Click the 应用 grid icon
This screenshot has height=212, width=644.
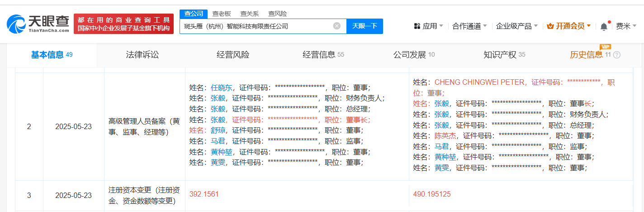[x=417, y=26]
